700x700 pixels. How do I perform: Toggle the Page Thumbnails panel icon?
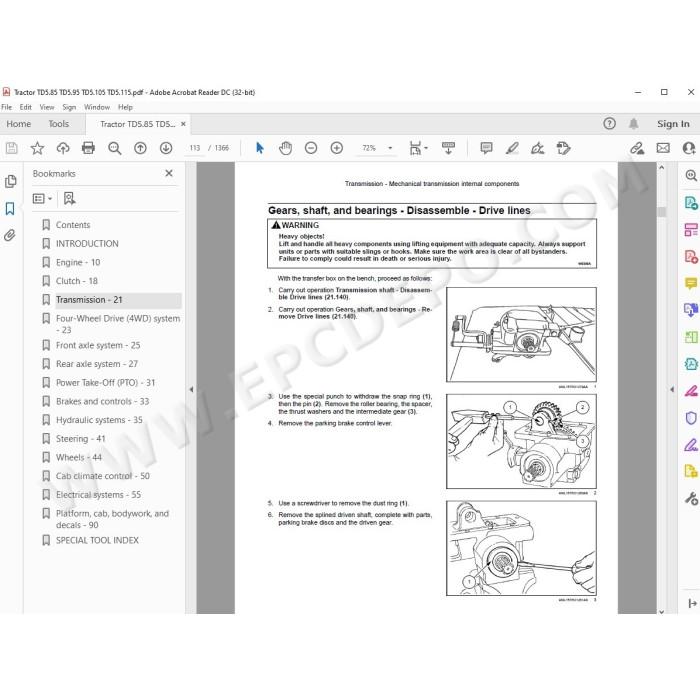10,181
